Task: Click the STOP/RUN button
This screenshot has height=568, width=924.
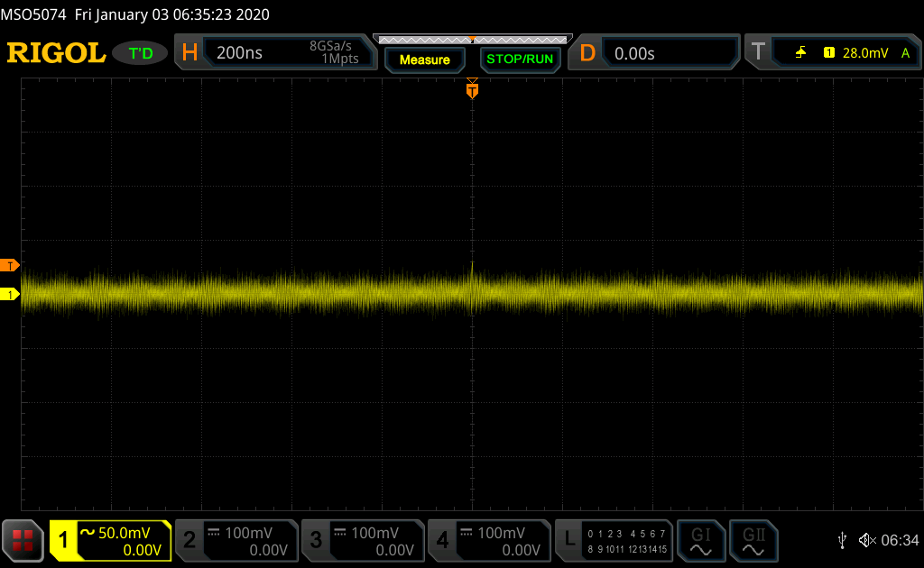Action: 520,60
